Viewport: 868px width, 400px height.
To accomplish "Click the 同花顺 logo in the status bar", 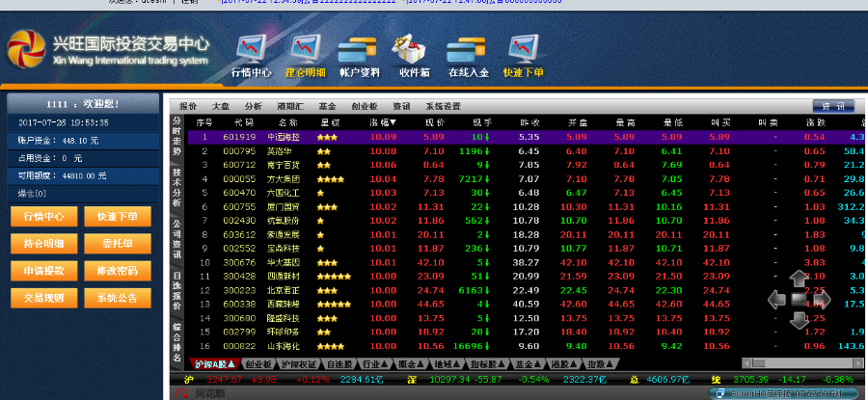I will (x=200, y=394).
